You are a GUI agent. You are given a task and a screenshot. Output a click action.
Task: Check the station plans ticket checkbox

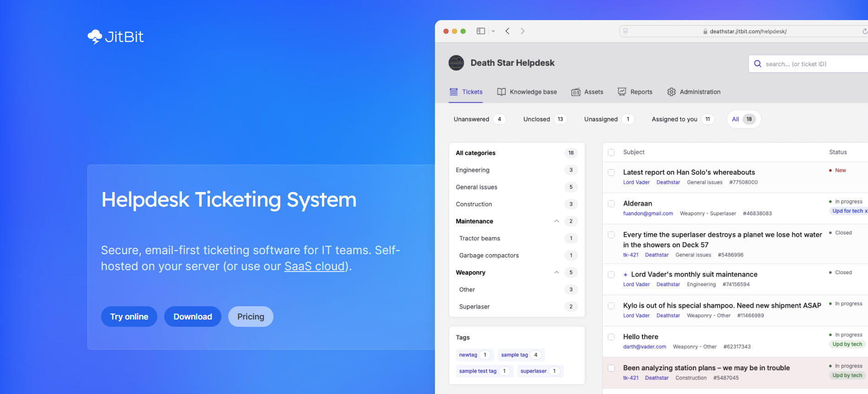[x=611, y=368]
